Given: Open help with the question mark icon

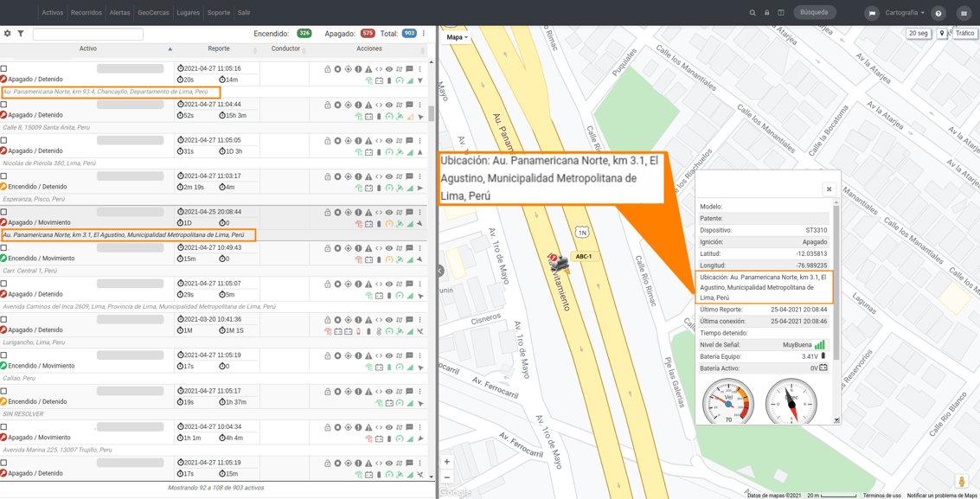Looking at the screenshot, I should [938, 13].
